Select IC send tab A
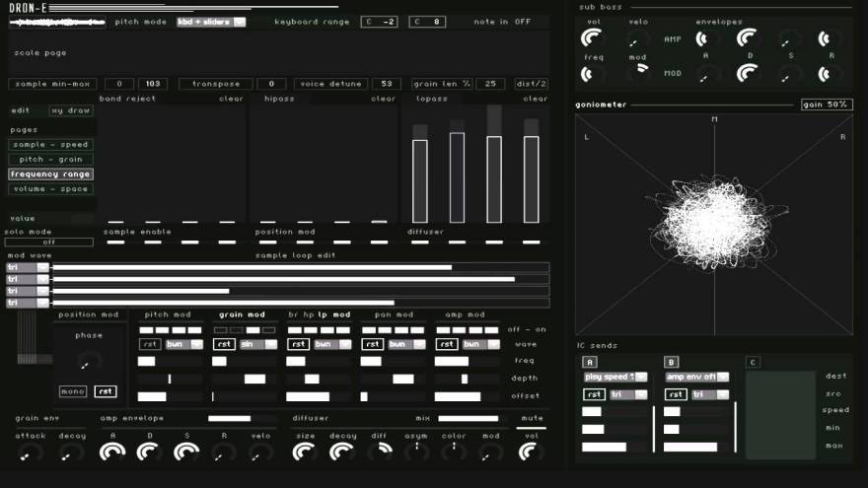Image resolution: width=868 pixels, height=488 pixels. click(x=590, y=363)
